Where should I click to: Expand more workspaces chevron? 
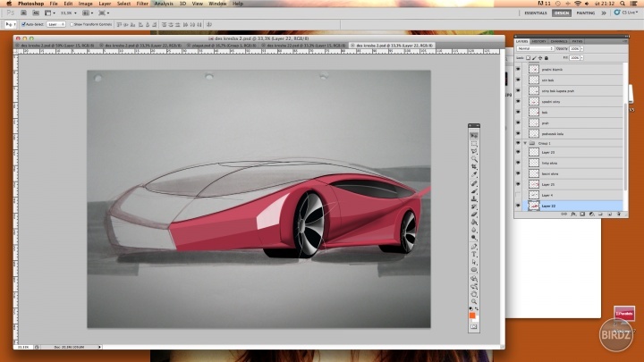click(x=604, y=13)
